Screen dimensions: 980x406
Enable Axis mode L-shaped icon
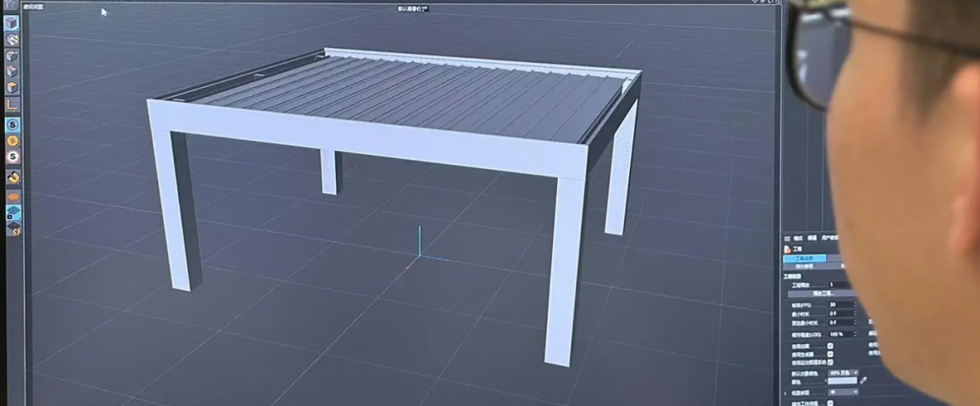pyautogui.click(x=13, y=105)
